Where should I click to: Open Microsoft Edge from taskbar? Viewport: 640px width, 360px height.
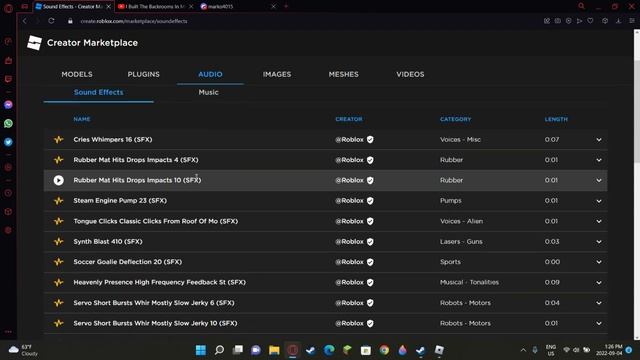point(329,350)
